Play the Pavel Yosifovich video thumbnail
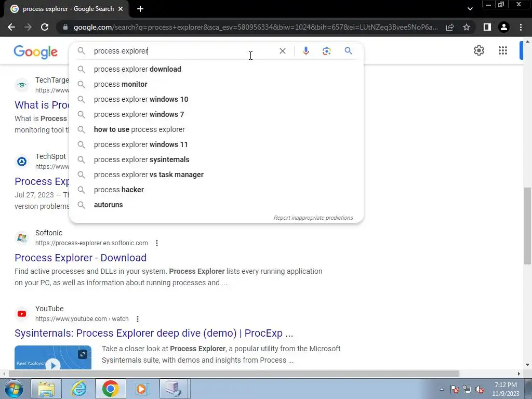Image resolution: width=532 pixels, height=399 pixels. (53, 357)
